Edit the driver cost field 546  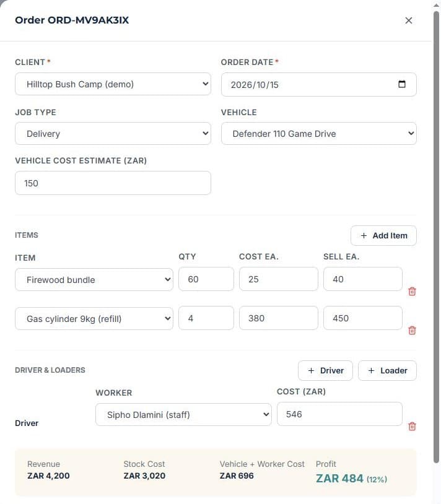339,414
